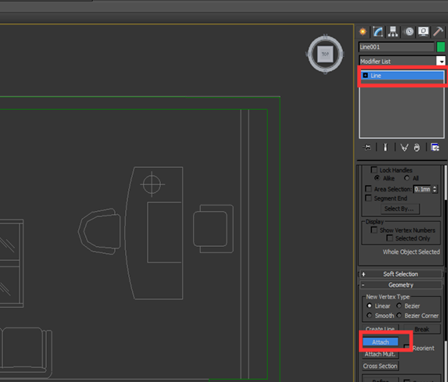The width and height of the screenshot is (448, 382).
Task: Click the Whole Object Selected status text
Action: tap(411, 252)
